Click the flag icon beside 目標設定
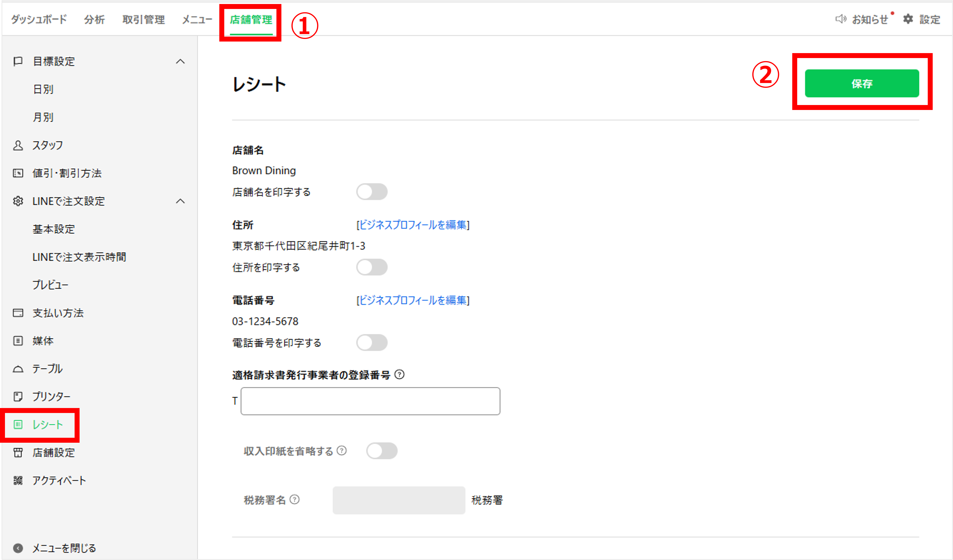The height and width of the screenshot is (560, 953). (x=18, y=61)
